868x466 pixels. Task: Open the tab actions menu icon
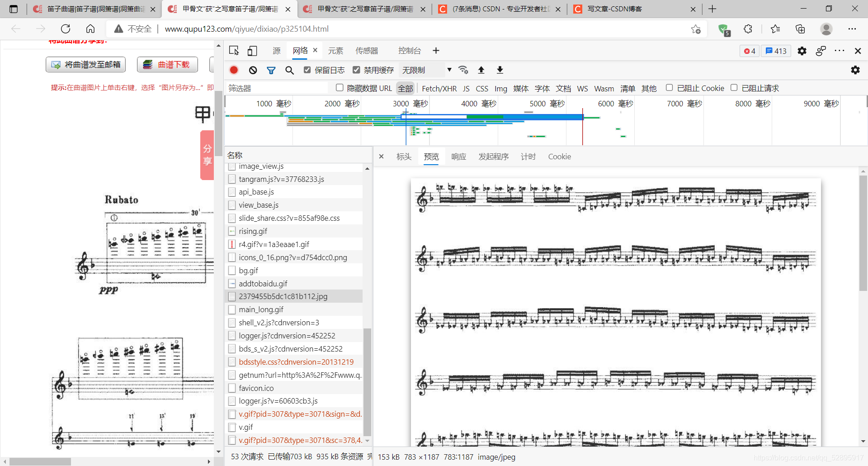pos(14,9)
